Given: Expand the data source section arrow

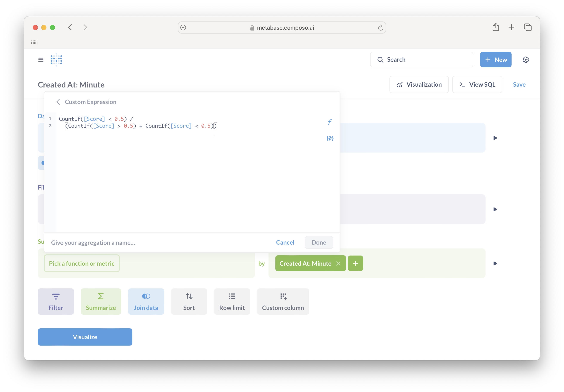Looking at the screenshot, I should [x=495, y=138].
